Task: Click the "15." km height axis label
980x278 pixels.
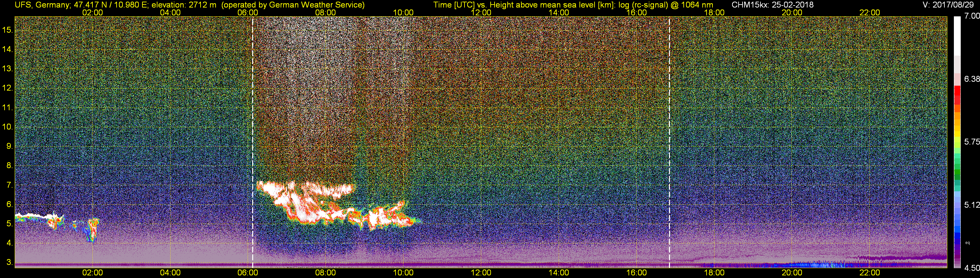Action: coord(8,30)
